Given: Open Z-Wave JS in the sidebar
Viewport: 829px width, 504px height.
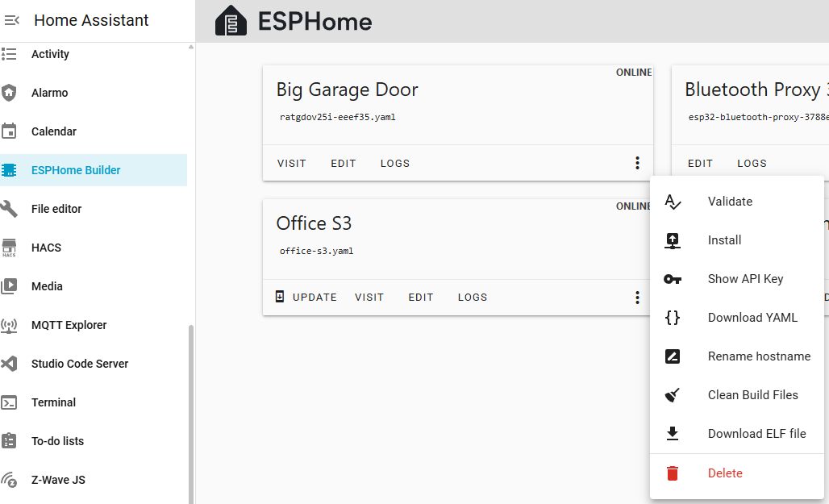Looking at the screenshot, I should tap(94, 480).
